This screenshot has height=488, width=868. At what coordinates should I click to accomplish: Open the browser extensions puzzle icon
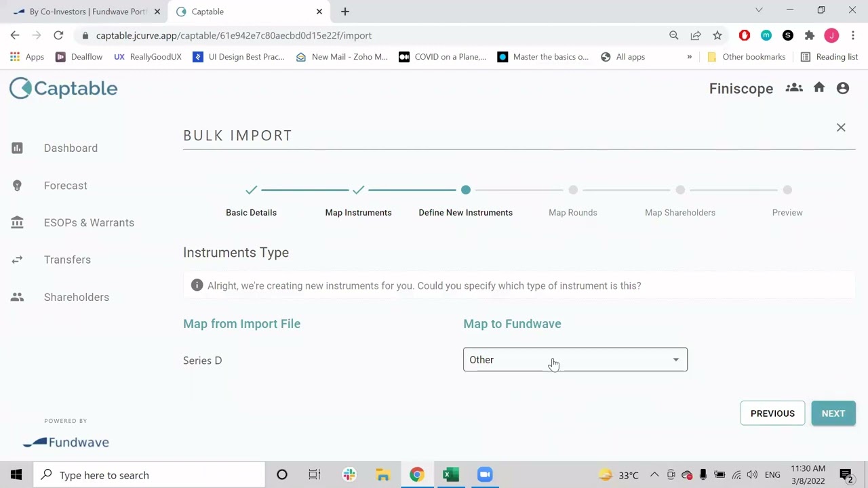click(x=810, y=35)
